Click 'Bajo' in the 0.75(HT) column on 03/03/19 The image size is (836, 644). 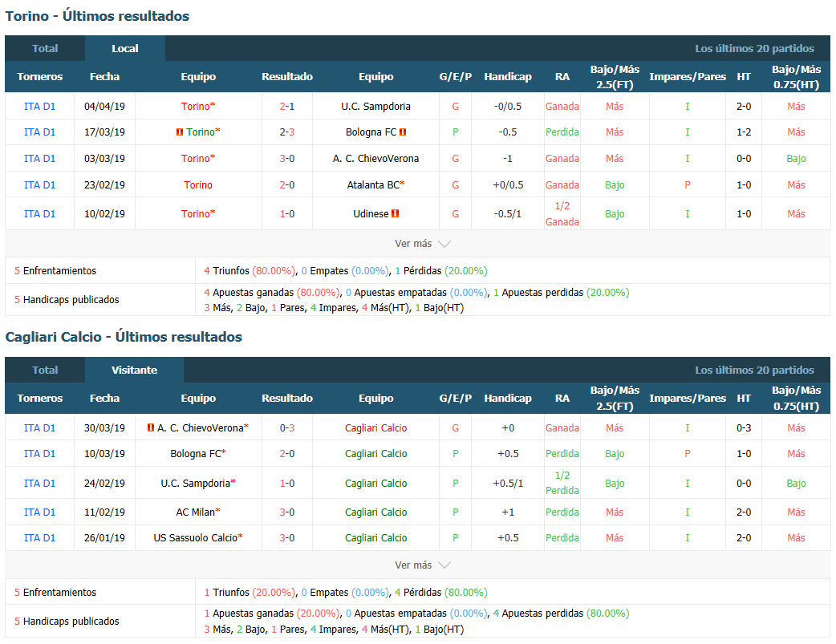[x=796, y=158]
